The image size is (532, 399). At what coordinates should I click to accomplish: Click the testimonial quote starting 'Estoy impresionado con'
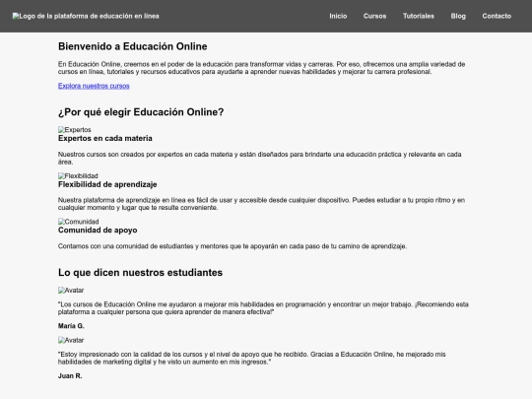(252, 358)
